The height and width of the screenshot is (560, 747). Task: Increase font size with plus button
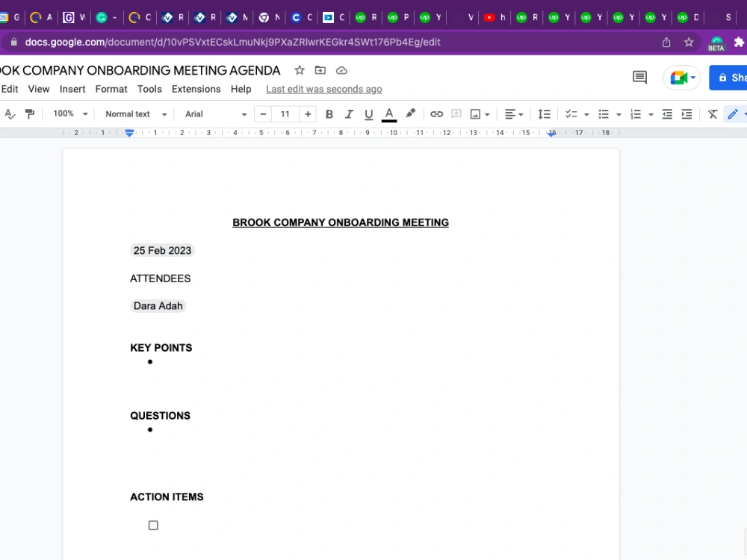pyautogui.click(x=308, y=114)
